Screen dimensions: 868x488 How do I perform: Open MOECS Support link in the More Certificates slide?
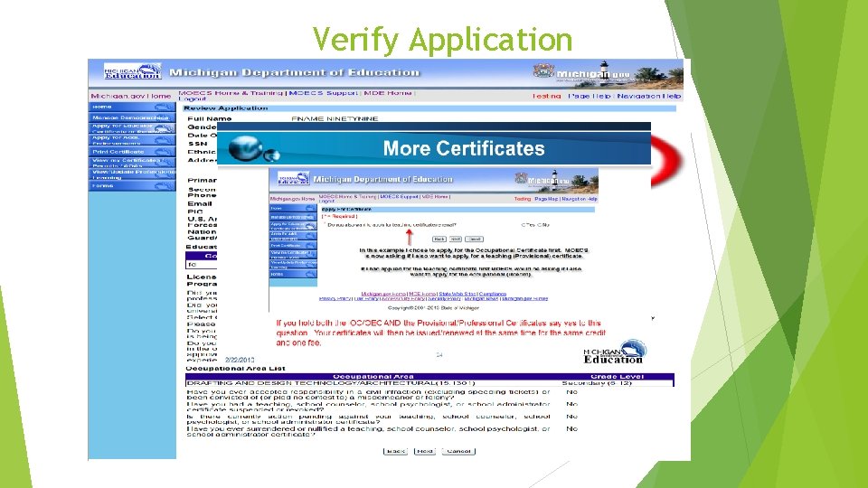tap(399, 196)
